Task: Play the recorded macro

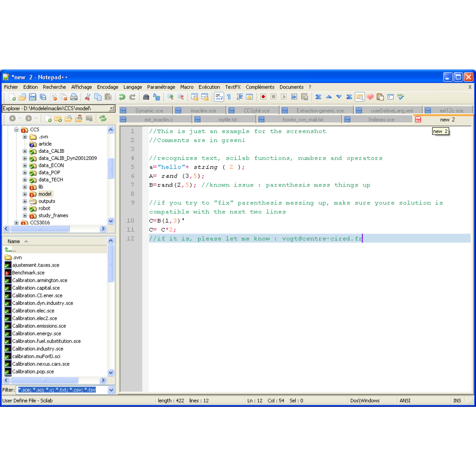Action: point(284,97)
